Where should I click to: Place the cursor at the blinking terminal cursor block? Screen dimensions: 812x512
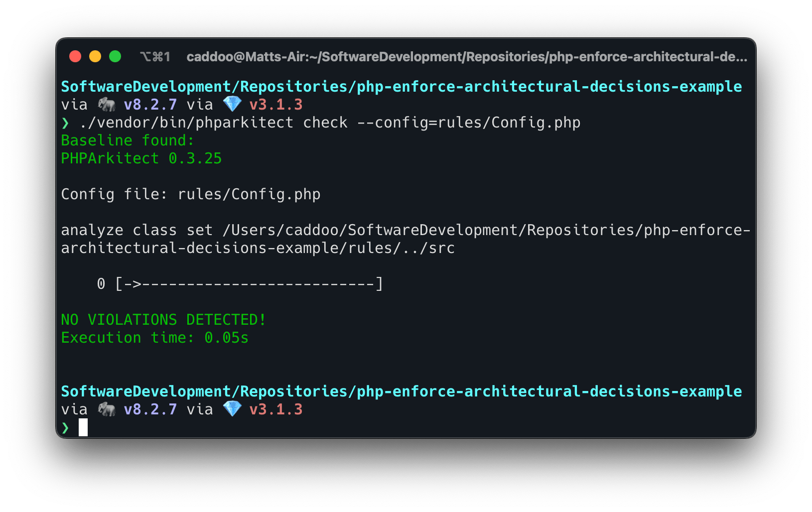(x=83, y=427)
